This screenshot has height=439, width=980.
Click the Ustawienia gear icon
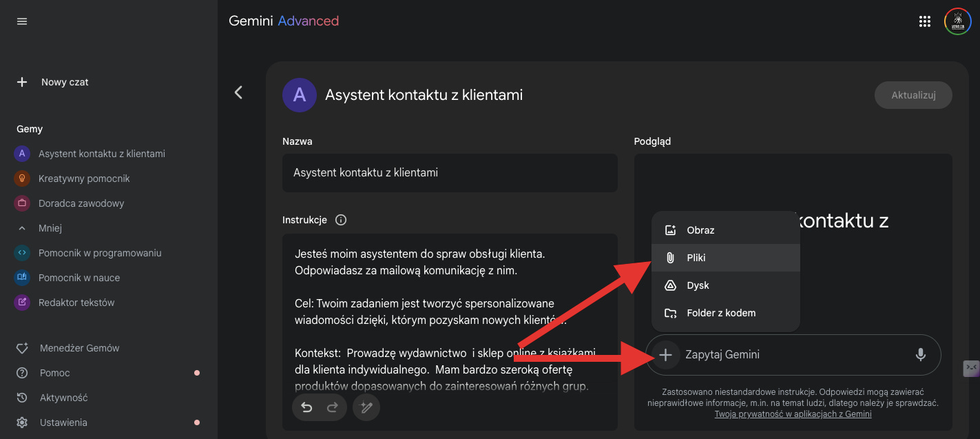tap(22, 422)
